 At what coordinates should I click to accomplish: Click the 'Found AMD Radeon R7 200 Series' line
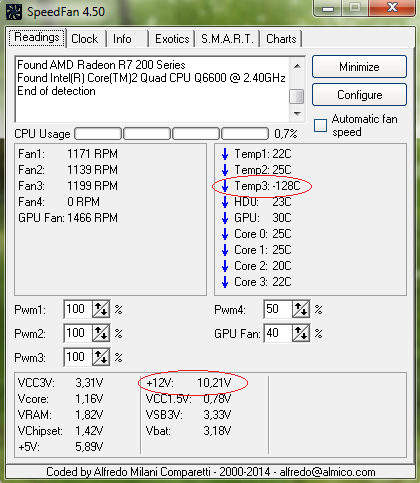click(x=101, y=65)
